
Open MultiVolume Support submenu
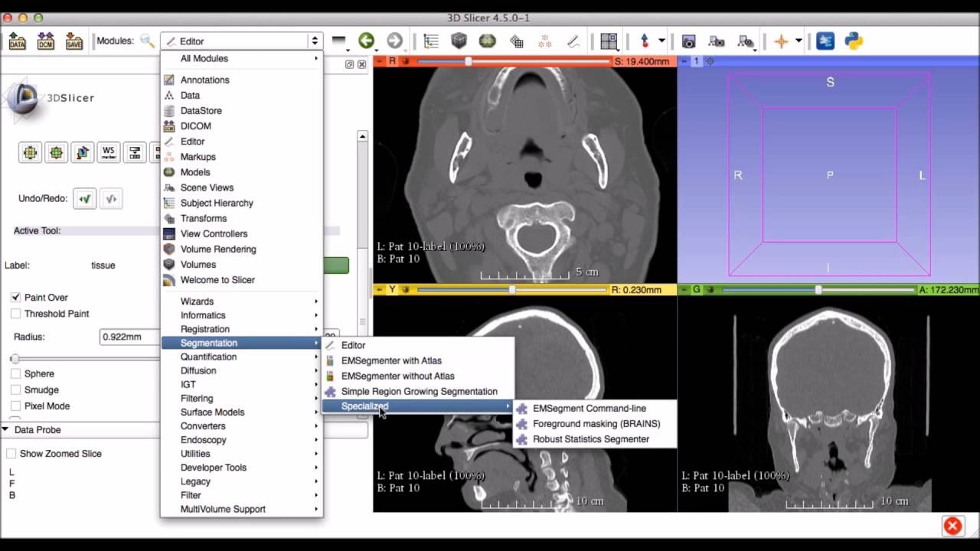(x=242, y=509)
